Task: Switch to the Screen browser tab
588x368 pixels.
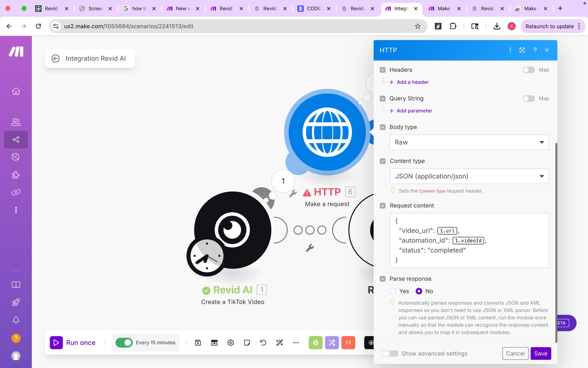Action: [x=96, y=9]
